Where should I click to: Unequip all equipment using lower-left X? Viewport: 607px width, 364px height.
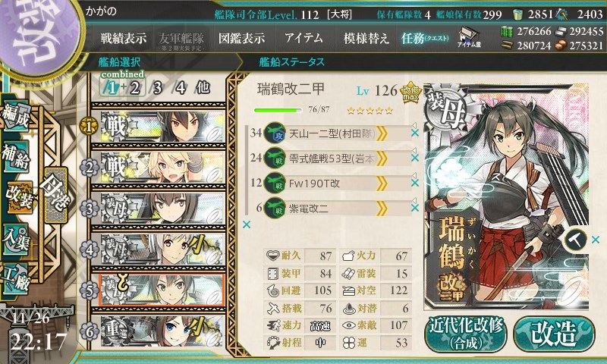point(246,224)
